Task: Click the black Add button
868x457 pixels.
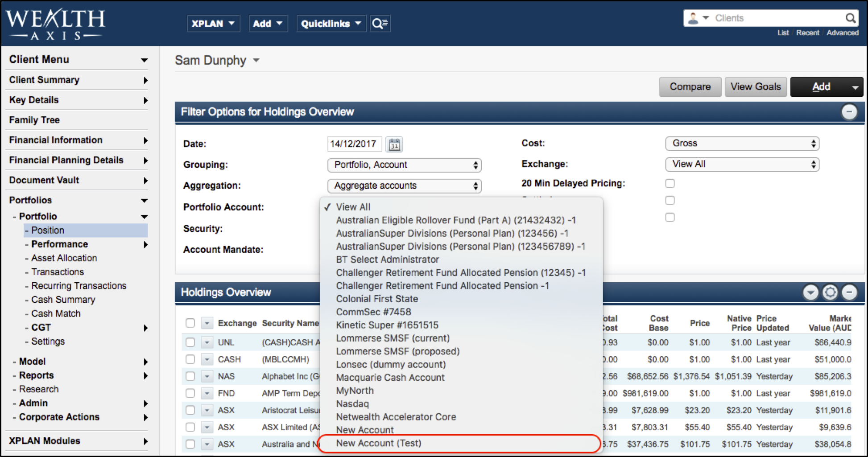Action: pos(821,87)
